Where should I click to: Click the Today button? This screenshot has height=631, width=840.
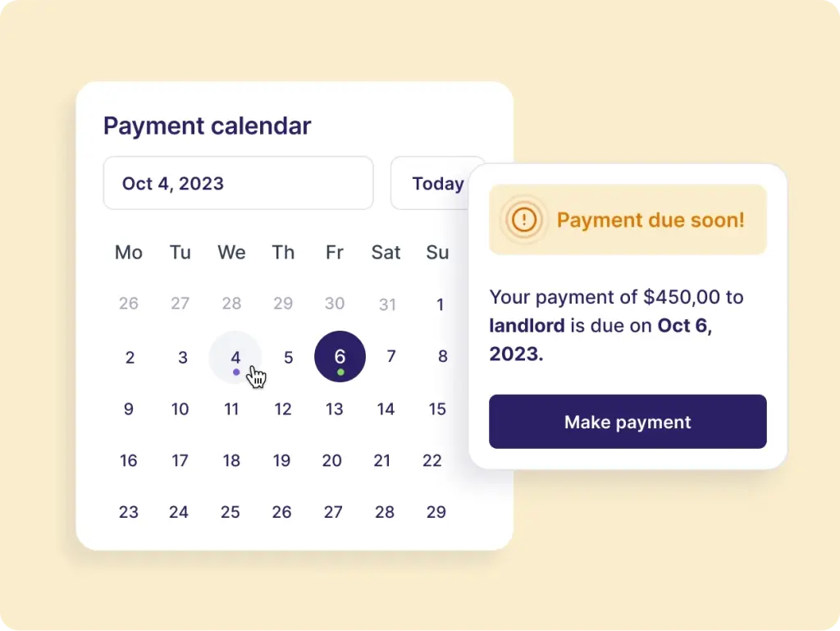437,183
